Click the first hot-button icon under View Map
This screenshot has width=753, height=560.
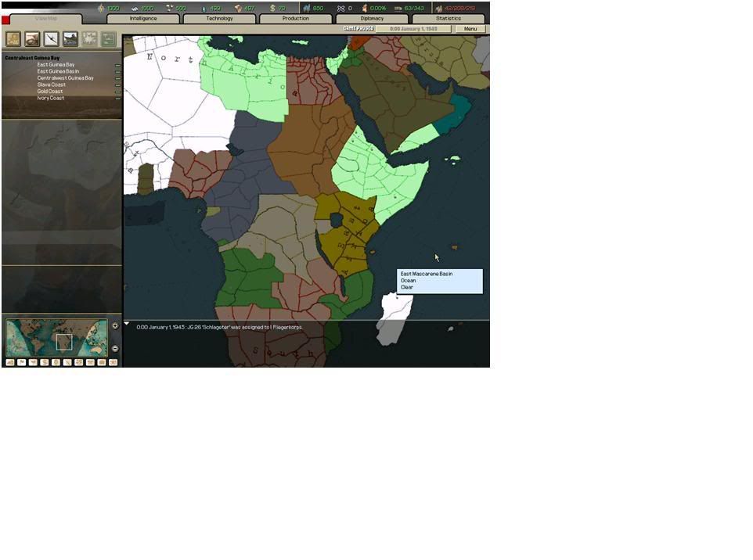coord(13,38)
